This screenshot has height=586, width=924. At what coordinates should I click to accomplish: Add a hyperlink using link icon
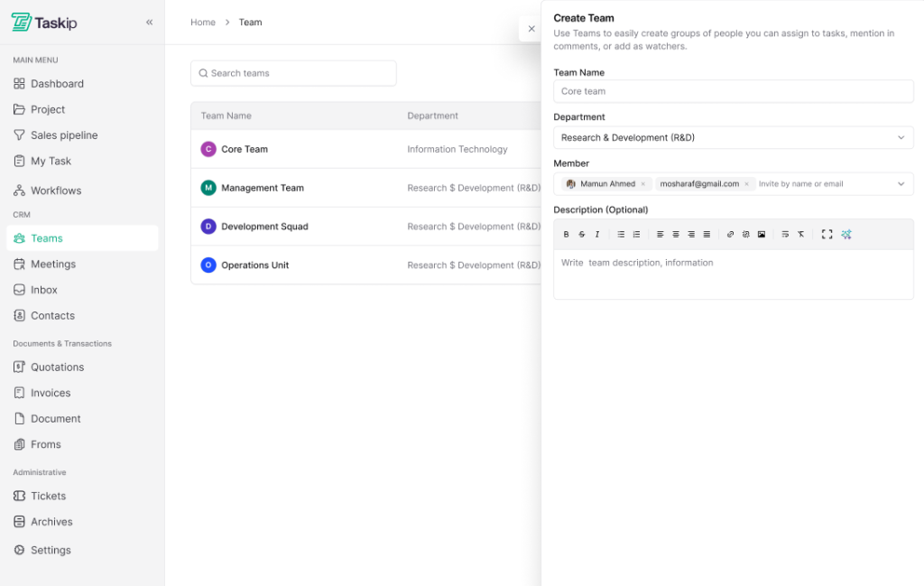click(731, 235)
